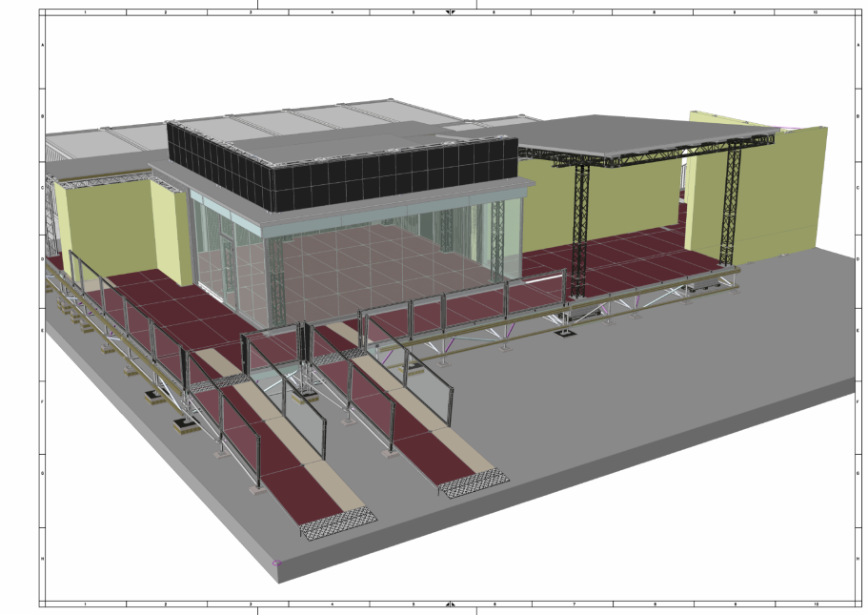Click row label A on left border
Viewport: 868px width, 615px height.
[42, 46]
